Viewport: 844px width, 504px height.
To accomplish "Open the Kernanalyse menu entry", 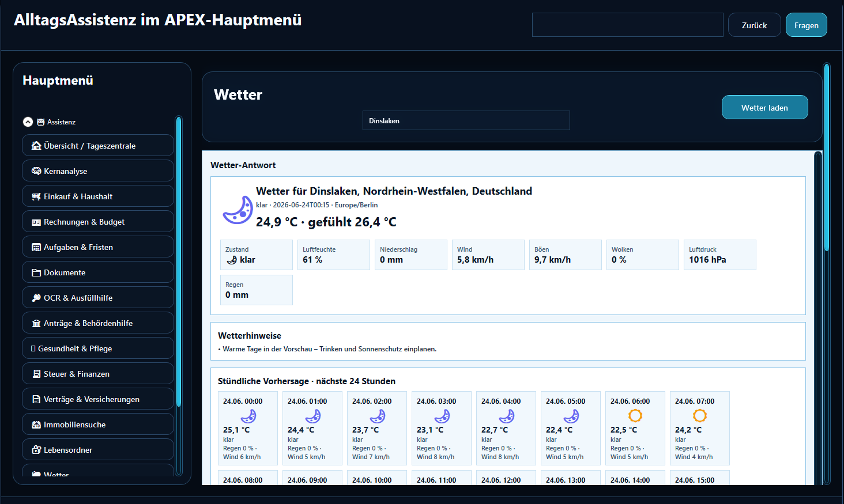I will point(98,171).
